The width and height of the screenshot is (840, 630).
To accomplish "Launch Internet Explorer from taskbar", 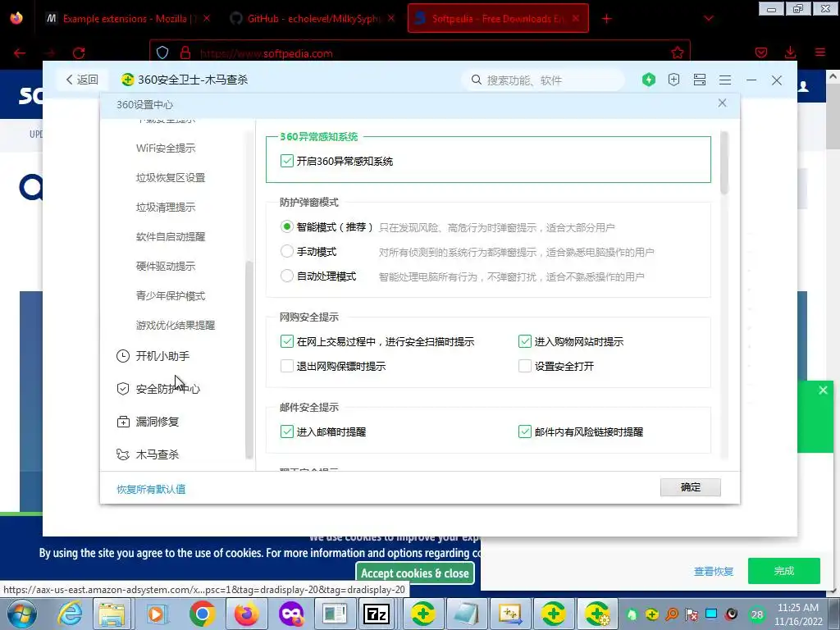I will click(70, 614).
